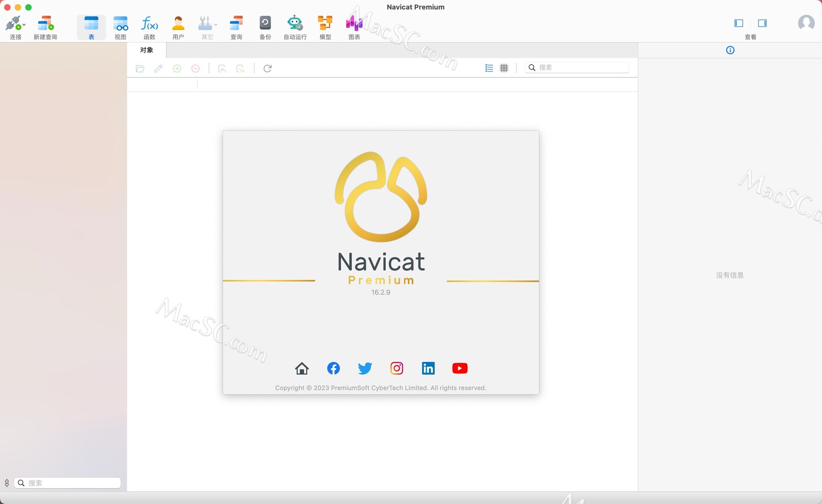Open the Facebook link icon

click(x=334, y=368)
